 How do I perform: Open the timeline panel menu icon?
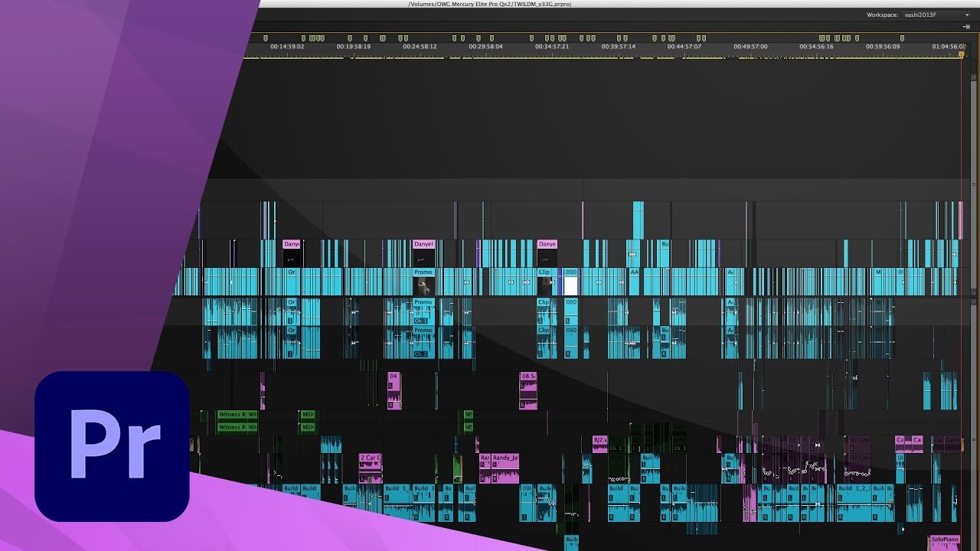pos(966,27)
